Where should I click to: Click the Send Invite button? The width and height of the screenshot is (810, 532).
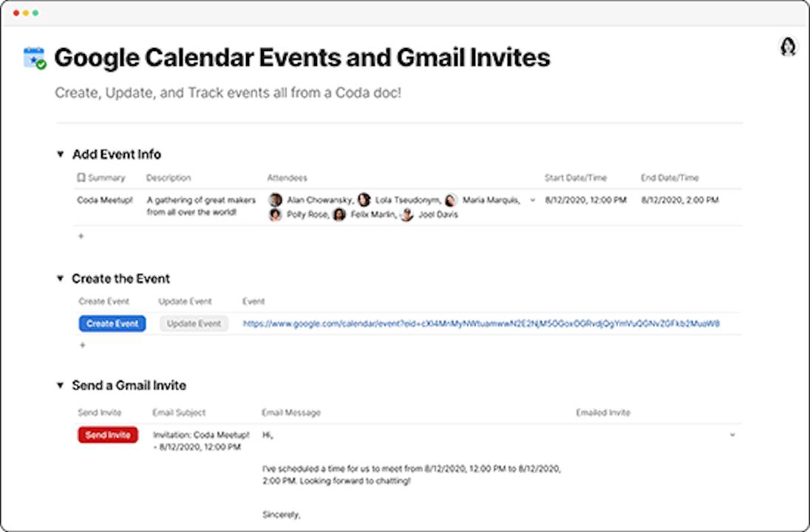pos(107,434)
